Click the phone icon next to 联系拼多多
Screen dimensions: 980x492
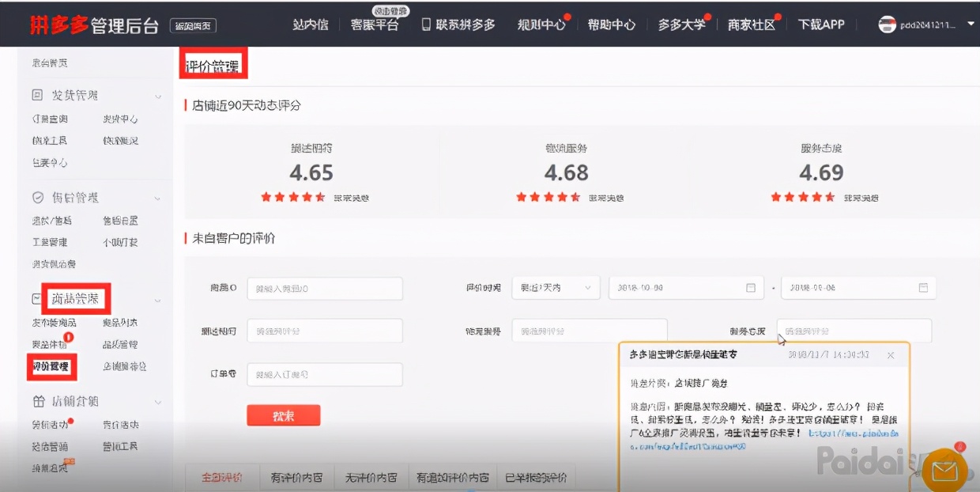(425, 25)
